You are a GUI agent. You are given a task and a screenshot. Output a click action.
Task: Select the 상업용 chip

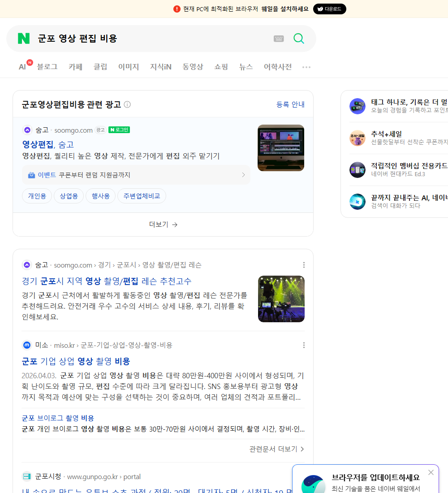[69, 196]
